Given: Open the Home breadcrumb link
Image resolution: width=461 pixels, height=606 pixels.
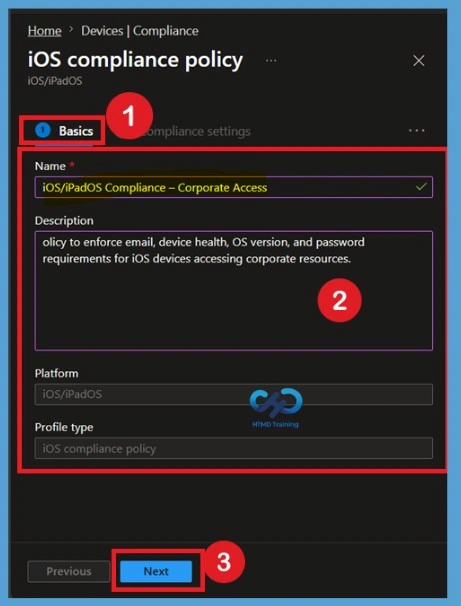Looking at the screenshot, I should 44,31.
